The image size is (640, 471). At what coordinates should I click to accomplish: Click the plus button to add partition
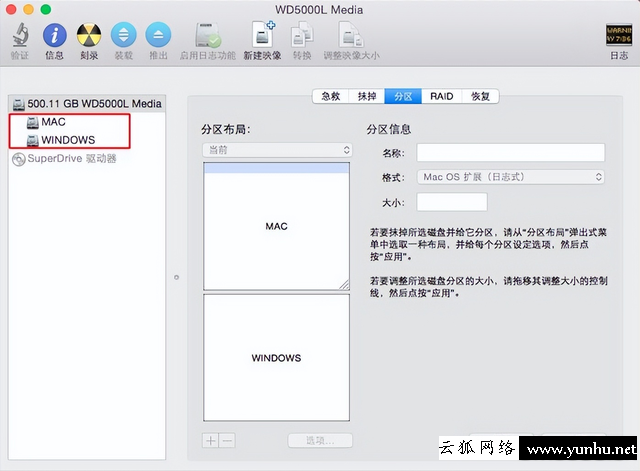click(x=211, y=440)
